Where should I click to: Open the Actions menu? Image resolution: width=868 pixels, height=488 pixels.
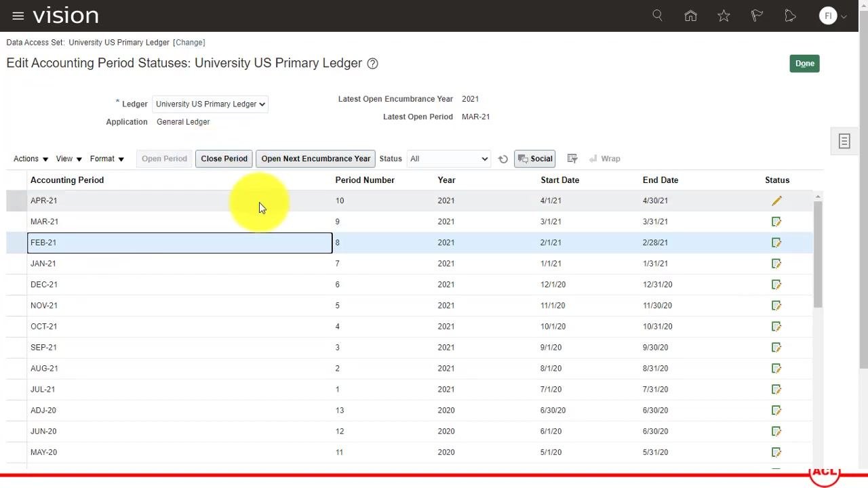tap(31, 159)
